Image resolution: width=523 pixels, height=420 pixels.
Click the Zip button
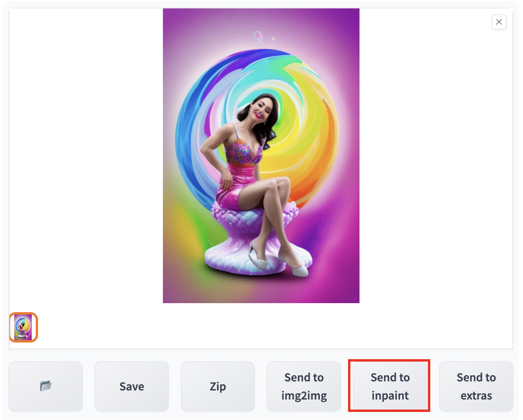218,386
